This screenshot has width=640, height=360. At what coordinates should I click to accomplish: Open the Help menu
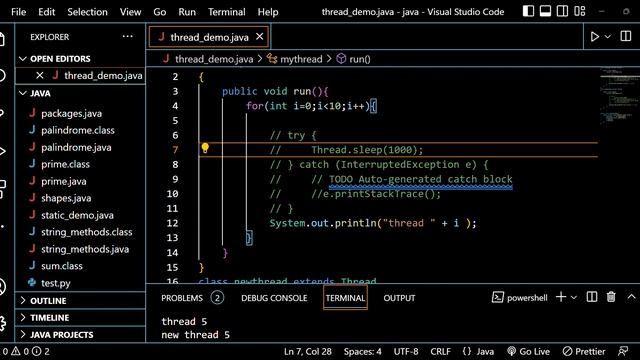click(268, 12)
